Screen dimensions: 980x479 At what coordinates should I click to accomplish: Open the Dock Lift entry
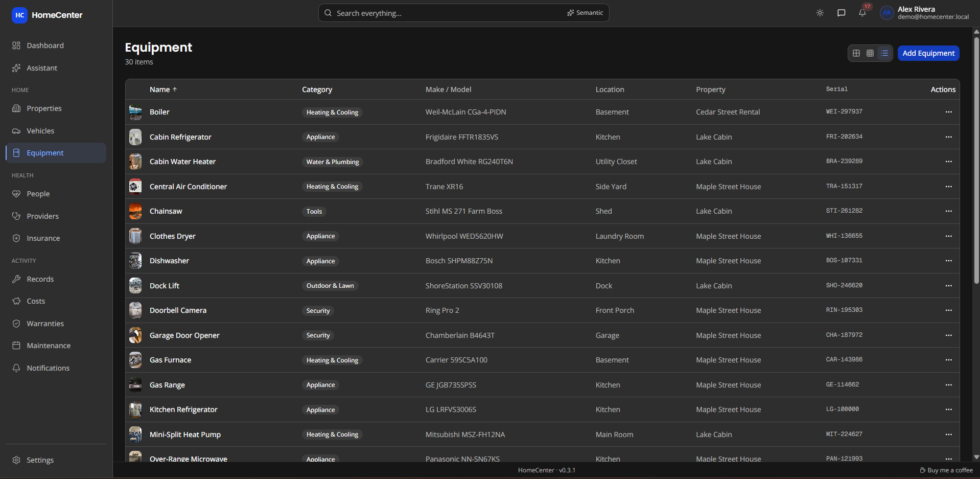click(165, 286)
